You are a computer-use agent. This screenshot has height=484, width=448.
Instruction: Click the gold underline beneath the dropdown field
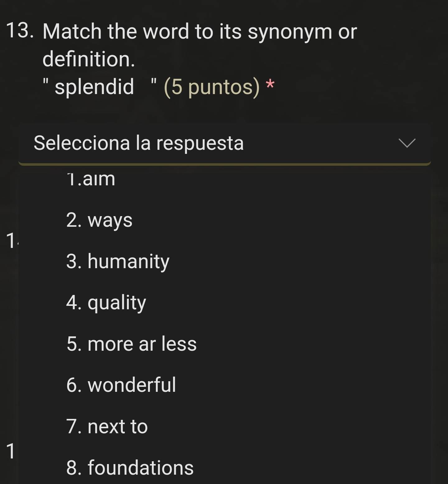224,164
